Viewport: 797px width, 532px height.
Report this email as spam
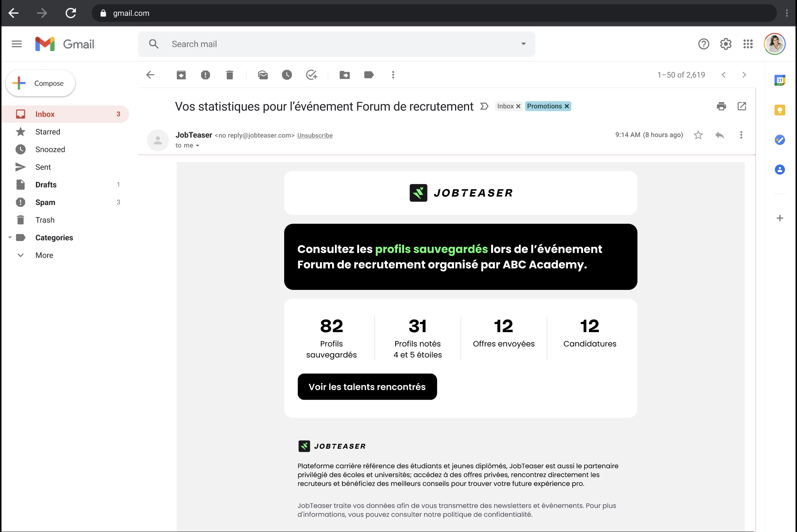205,75
